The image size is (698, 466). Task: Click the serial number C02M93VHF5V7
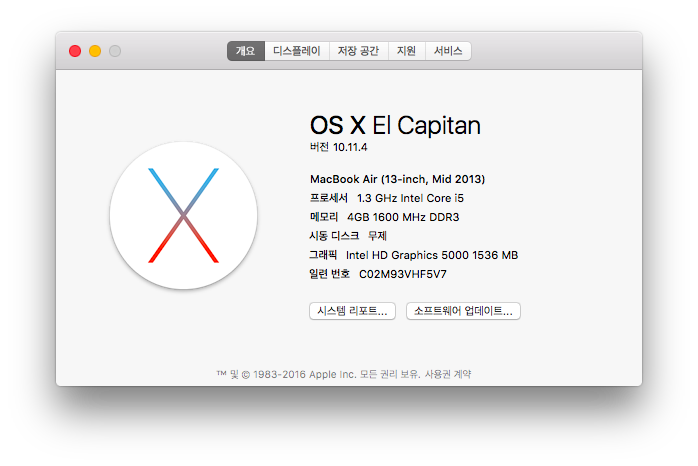click(402, 274)
